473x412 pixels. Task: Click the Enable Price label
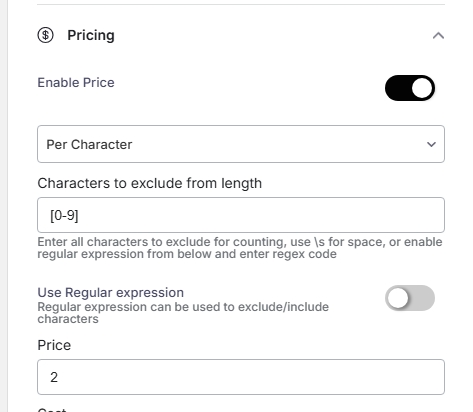[x=76, y=82]
